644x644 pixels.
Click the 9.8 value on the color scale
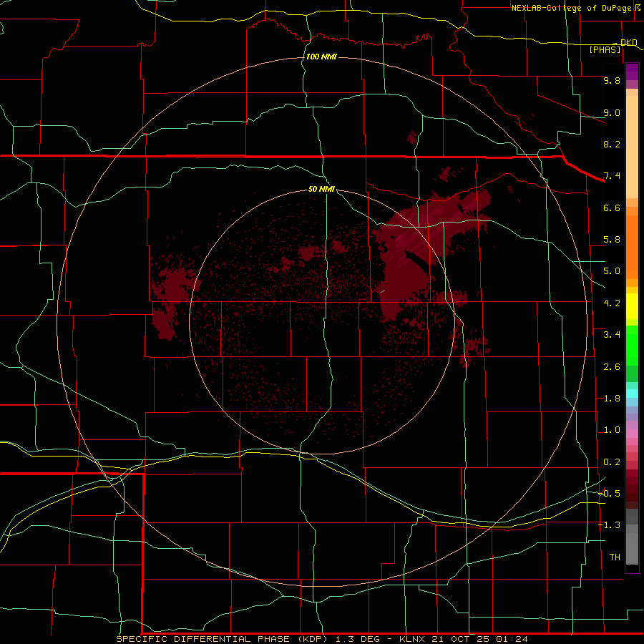click(x=612, y=80)
